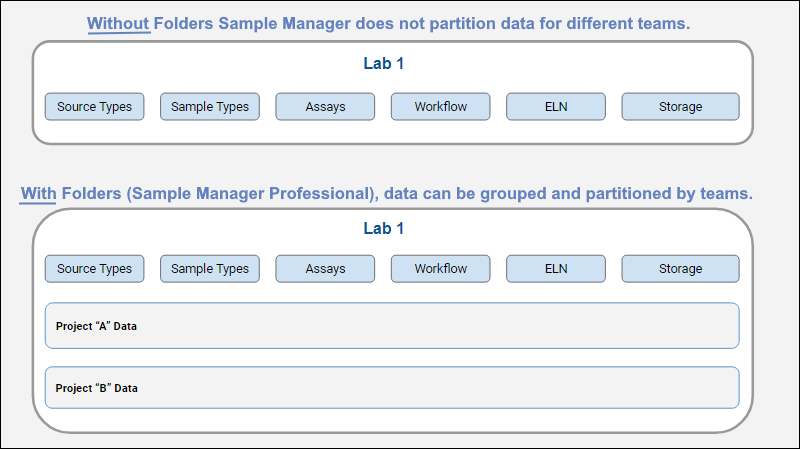The height and width of the screenshot is (449, 800).
Task: Click the underlined word "Without"
Action: coord(118,23)
